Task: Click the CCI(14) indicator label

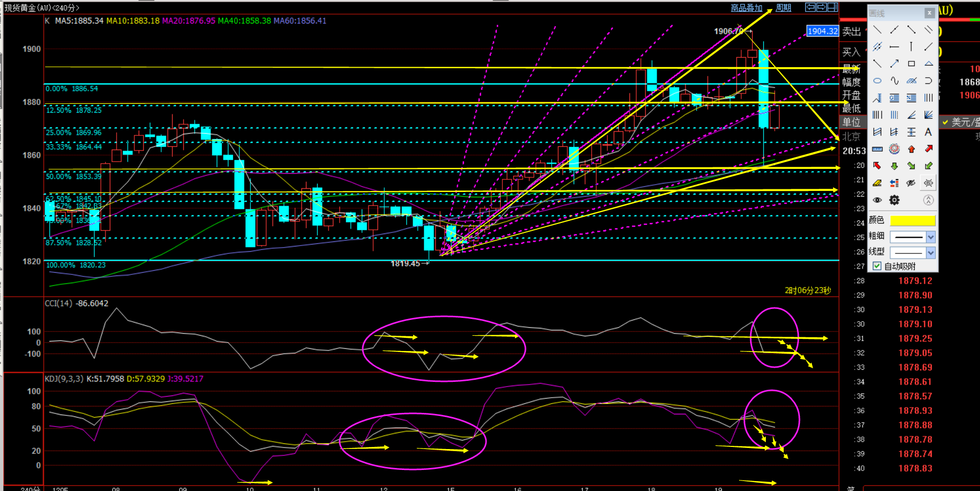Action: (59, 304)
